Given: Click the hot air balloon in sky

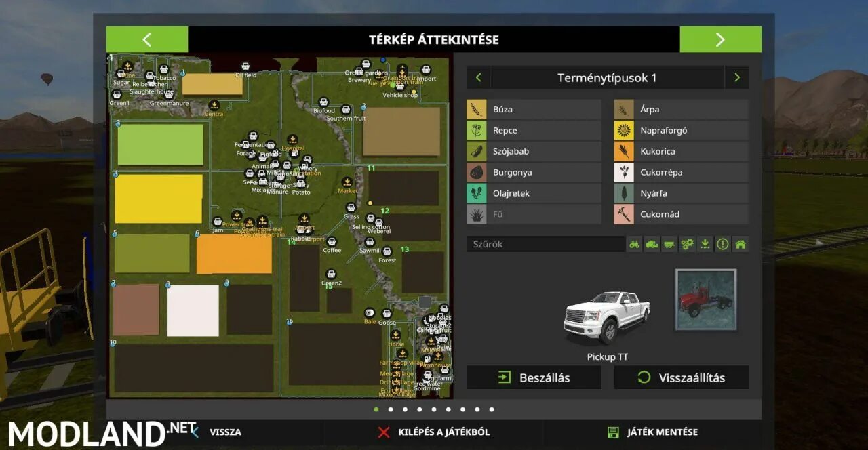Looking at the screenshot, I should point(46,79).
